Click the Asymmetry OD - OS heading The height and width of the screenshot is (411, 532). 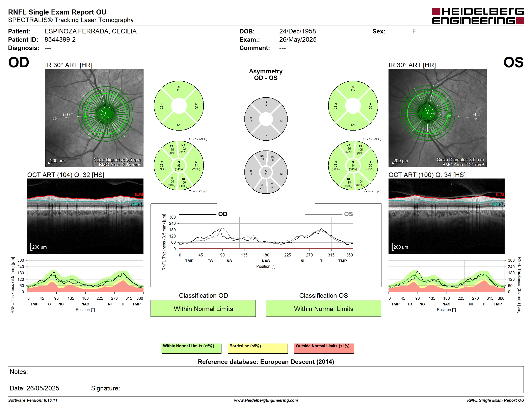coord(266,75)
